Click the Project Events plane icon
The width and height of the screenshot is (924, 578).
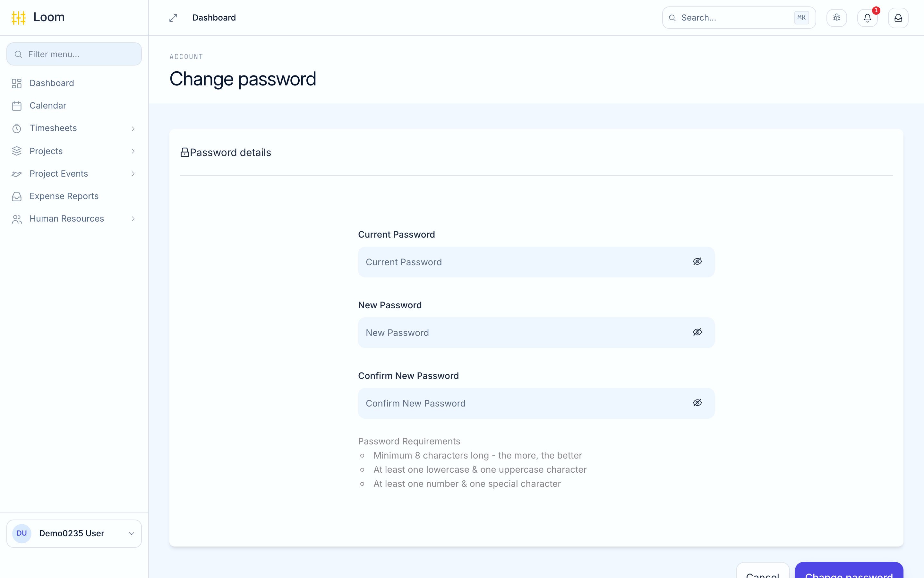pos(17,174)
